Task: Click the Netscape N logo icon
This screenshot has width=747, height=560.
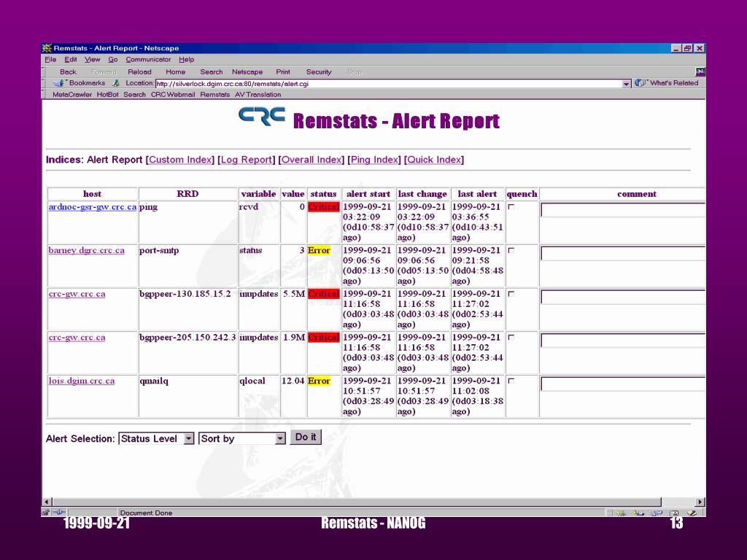Action: (700, 72)
